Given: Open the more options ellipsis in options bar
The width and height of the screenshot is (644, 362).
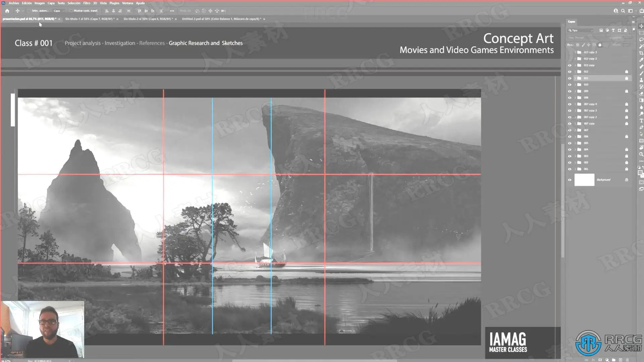Looking at the screenshot, I should (x=172, y=11).
